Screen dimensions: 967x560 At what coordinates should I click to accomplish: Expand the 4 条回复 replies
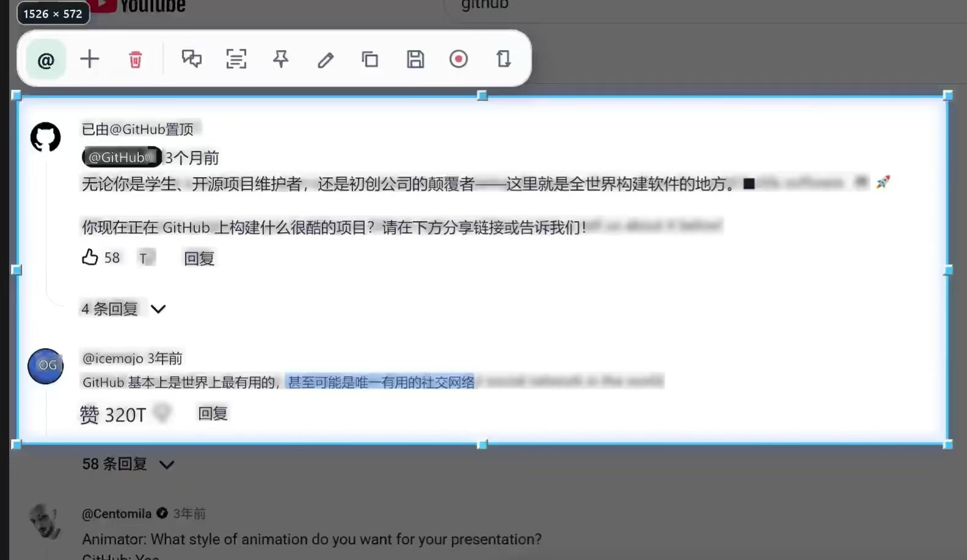[x=123, y=309]
